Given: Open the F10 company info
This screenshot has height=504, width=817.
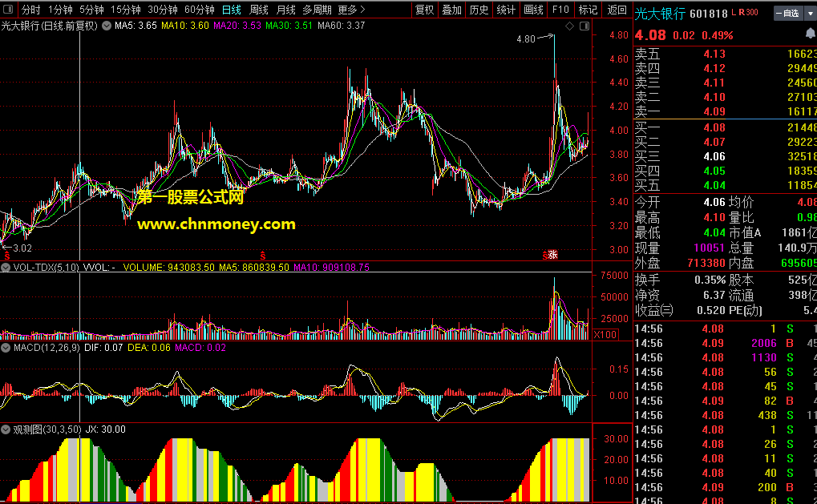Looking at the screenshot, I should [560, 10].
